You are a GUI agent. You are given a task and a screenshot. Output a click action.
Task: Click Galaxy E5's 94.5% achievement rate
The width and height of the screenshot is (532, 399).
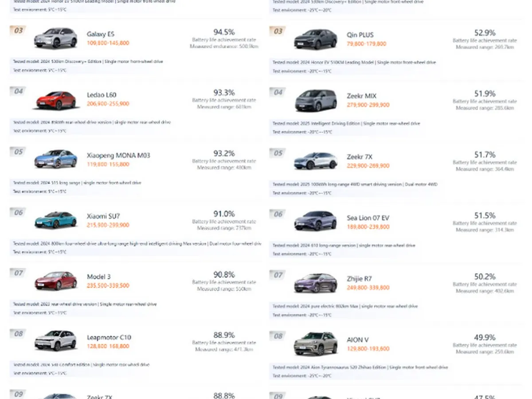click(x=224, y=32)
